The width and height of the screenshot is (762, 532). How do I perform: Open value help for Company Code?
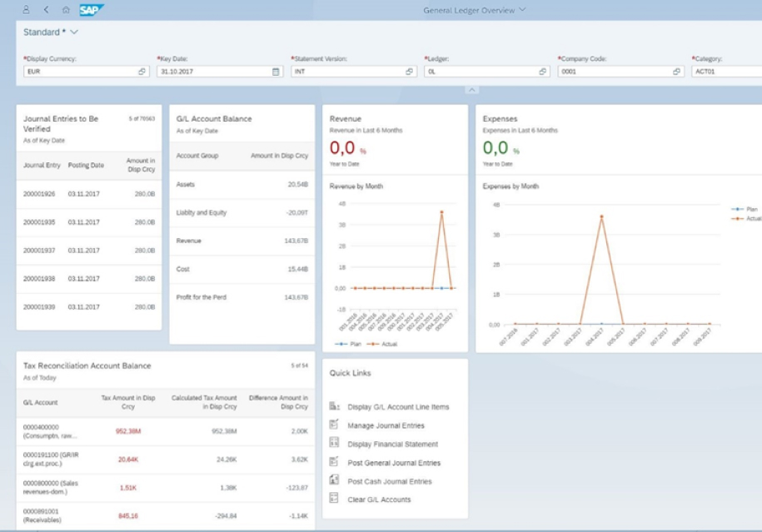pyautogui.click(x=676, y=72)
